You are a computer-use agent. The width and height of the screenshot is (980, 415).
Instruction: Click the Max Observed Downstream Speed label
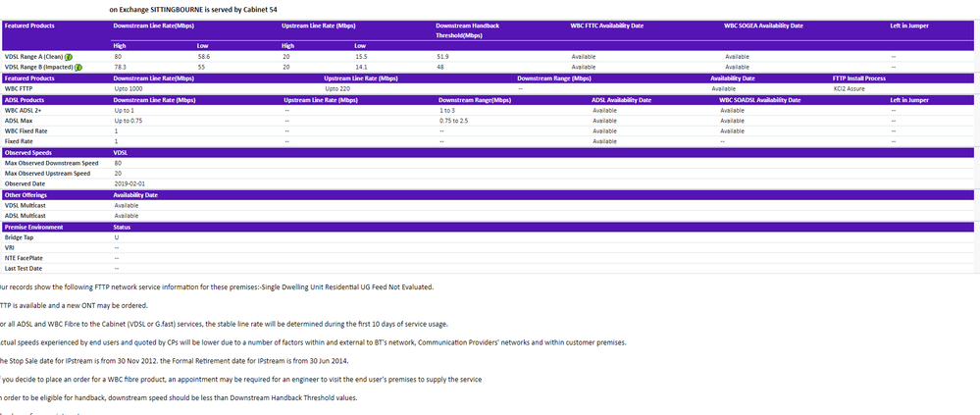click(x=52, y=163)
